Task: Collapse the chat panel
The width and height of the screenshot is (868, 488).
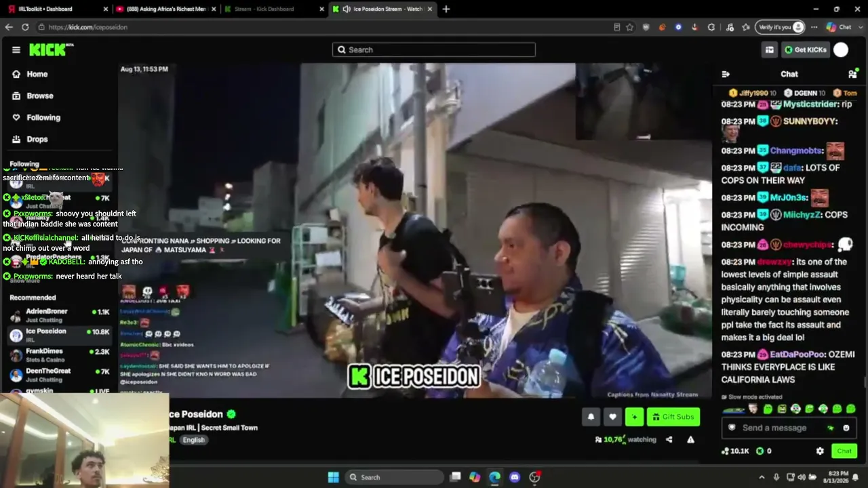Action: tap(726, 74)
